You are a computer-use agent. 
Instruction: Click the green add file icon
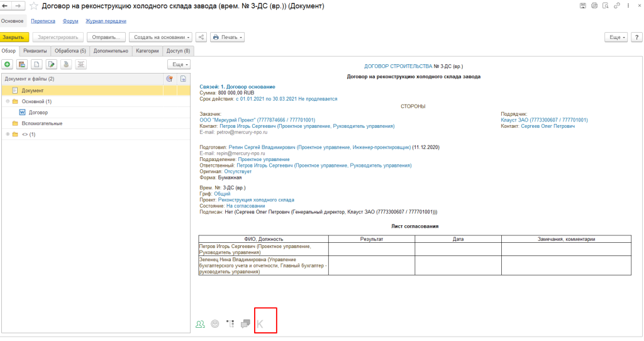[8, 64]
